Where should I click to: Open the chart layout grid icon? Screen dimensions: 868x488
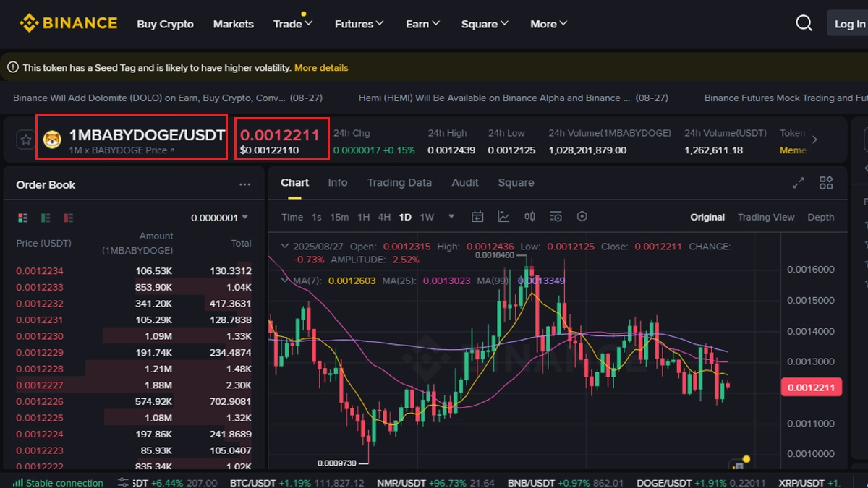826,183
